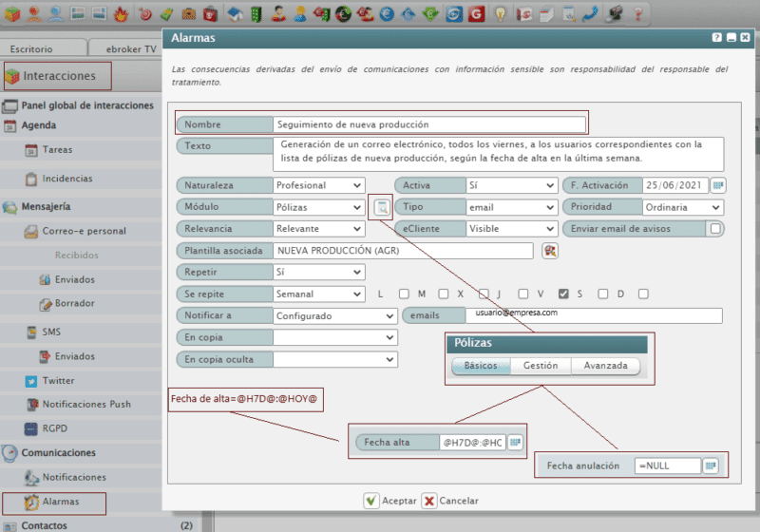Click into the Nombre text field
This screenshot has width=760, height=532.
(427, 124)
